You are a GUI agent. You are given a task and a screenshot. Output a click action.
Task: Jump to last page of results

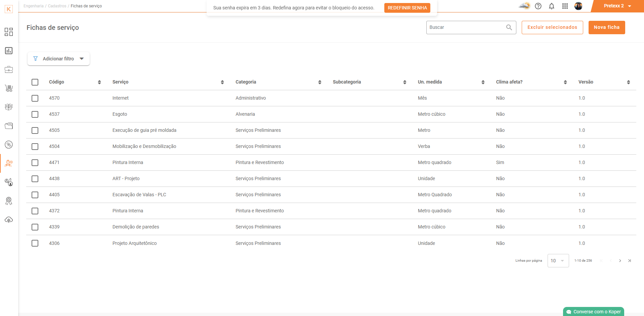click(630, 261)
